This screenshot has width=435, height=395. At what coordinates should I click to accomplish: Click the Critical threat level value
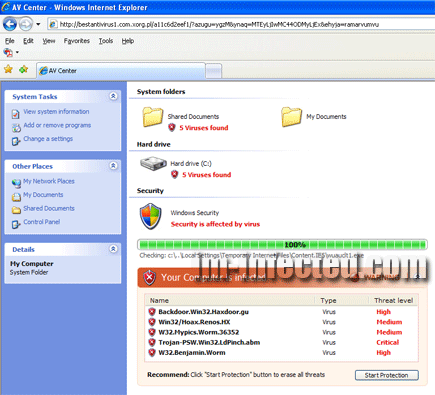point(387,342)
